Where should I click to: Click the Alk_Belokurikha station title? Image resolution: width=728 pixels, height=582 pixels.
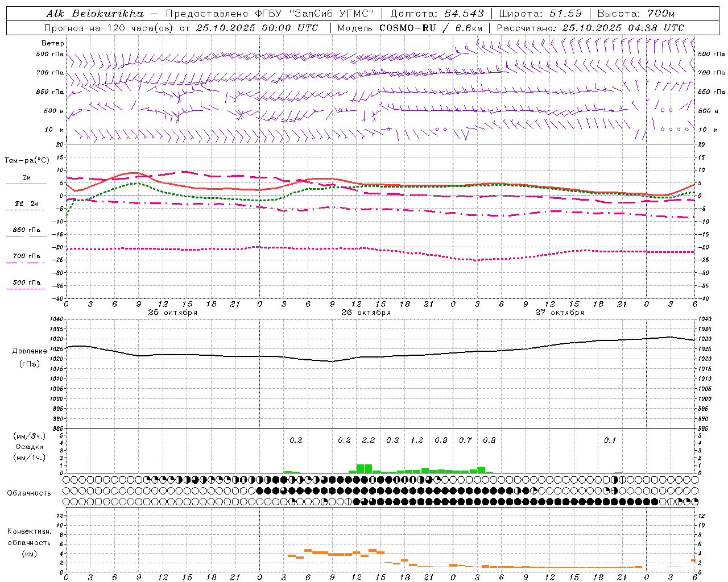94,14
